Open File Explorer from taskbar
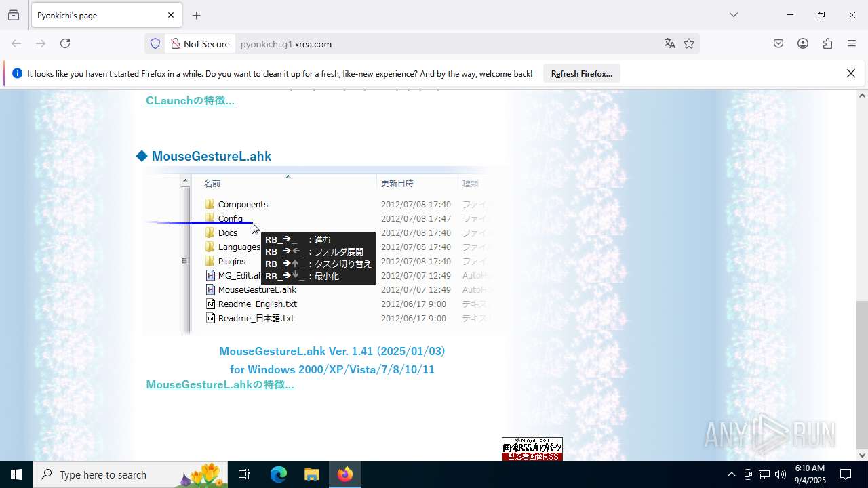 coord(311,474)
